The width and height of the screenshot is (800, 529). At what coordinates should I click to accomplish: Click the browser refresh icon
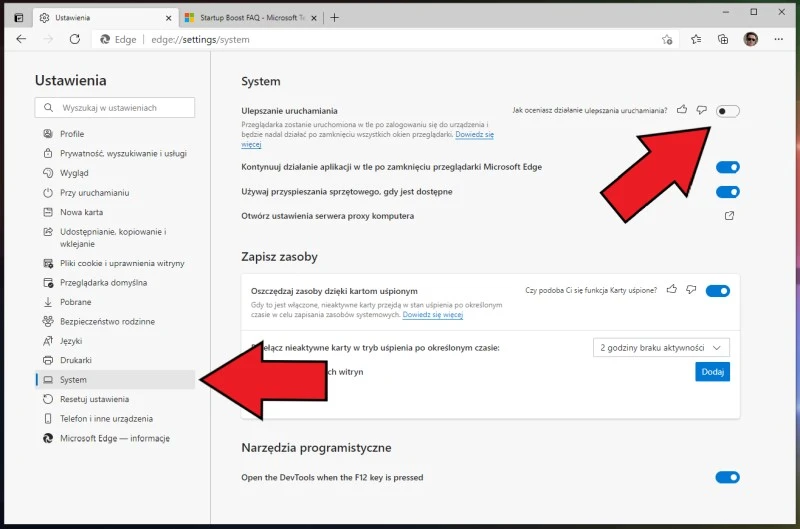(74, 39)
